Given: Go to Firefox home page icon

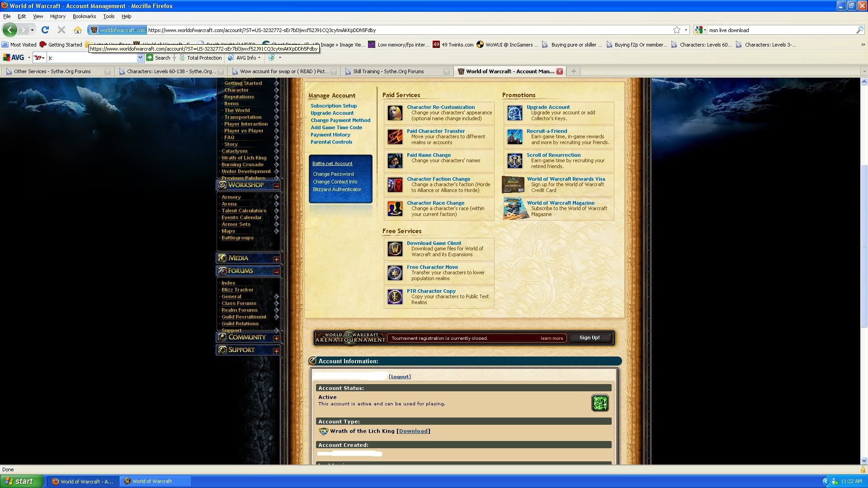Looking at the screenshot, I should [x=78, y=30].
